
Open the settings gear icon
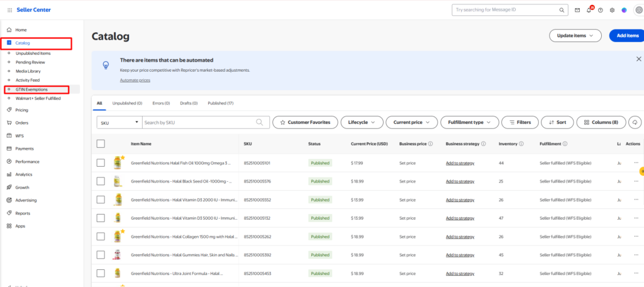click(612, 10)
